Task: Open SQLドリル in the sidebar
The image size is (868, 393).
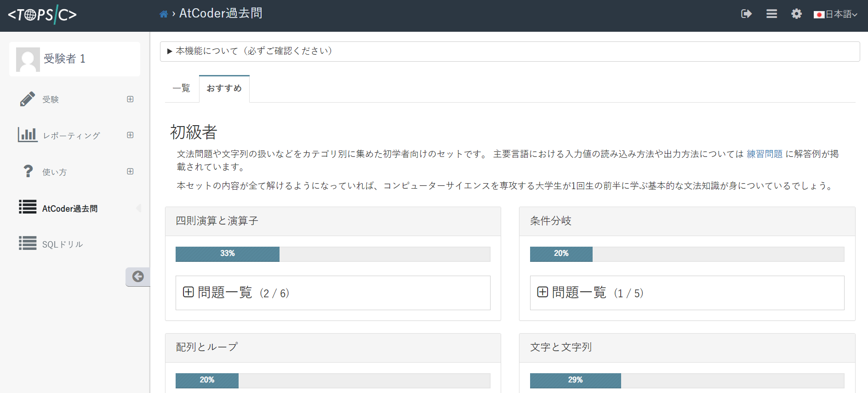Action: pyautogui.click(x=63, y=244)
